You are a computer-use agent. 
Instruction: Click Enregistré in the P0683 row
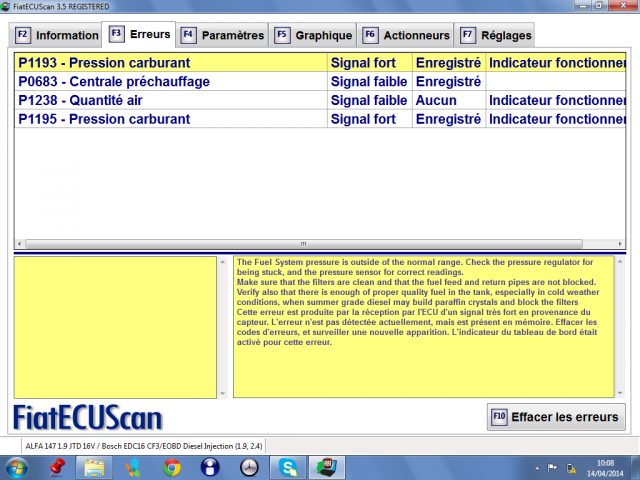click(449, 82)
